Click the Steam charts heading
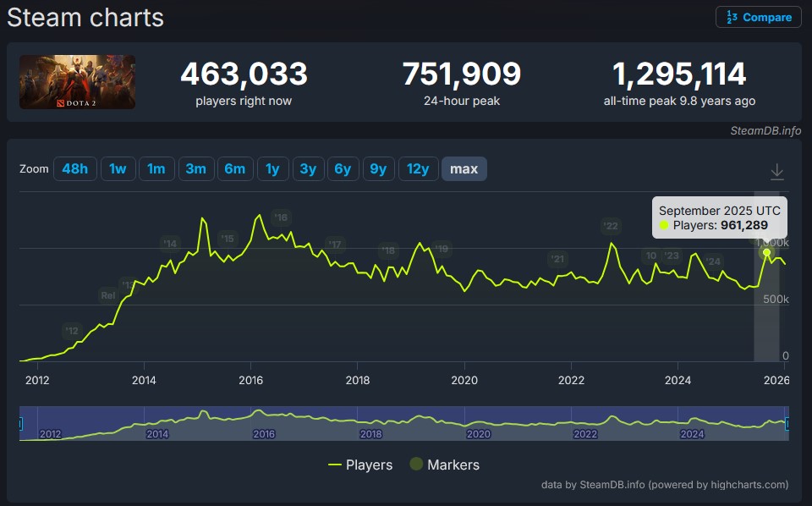812x506 pixels. [85, 18]
